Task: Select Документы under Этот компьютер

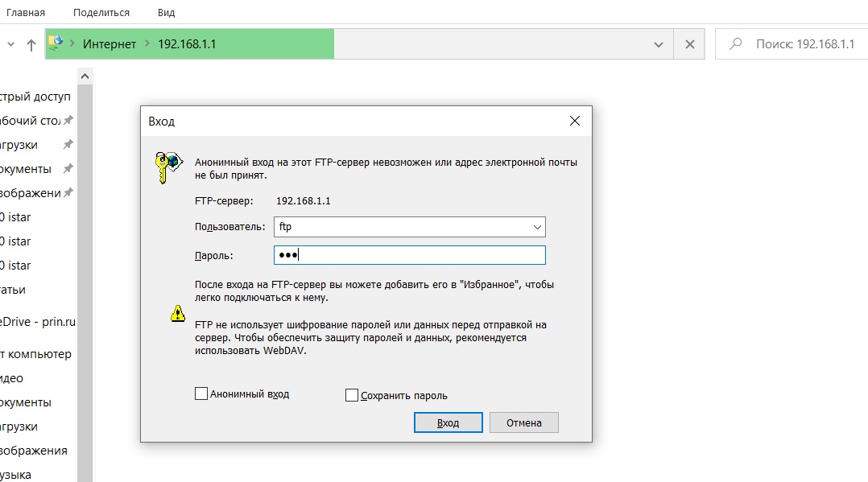Action: 26,402
